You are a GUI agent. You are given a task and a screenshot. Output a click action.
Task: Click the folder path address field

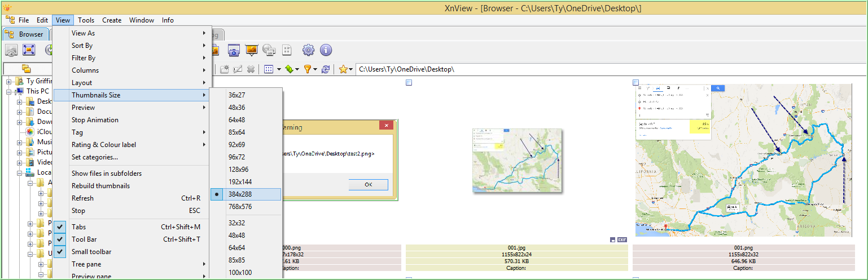[x=610, y=69]
